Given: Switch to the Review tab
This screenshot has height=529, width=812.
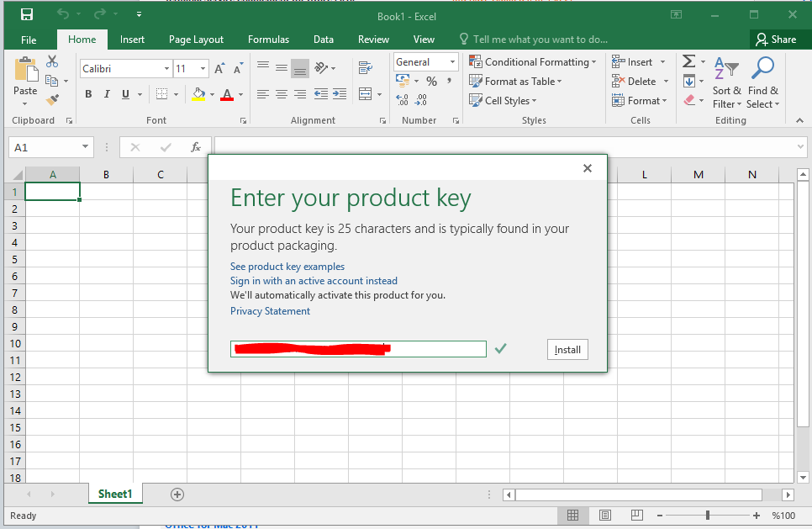Looking at the screenshot, I should pyautogui.click(x=373, y=40).
